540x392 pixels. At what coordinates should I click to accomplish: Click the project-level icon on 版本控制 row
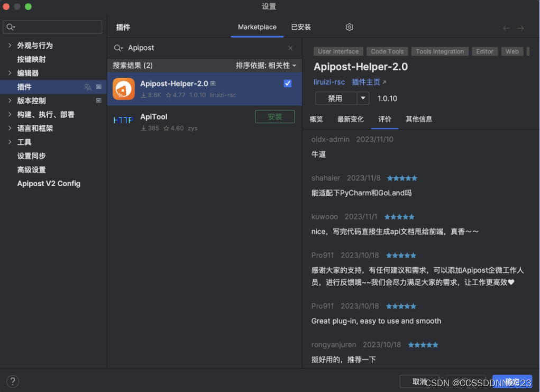pos(98,101)
